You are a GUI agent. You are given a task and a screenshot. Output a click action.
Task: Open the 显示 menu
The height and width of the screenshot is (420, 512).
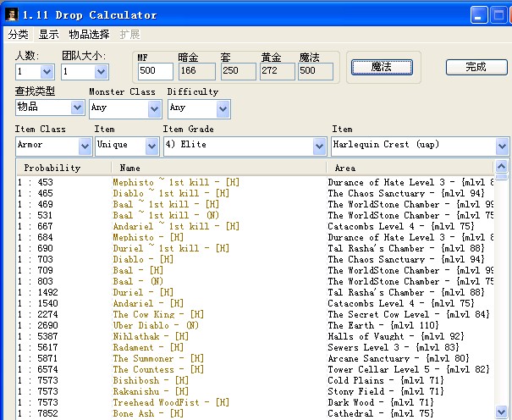click(x=48, y=34)
